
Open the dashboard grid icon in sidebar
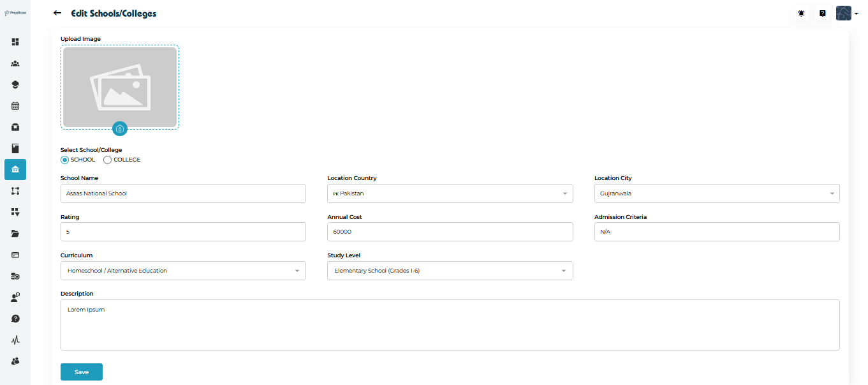tap(15, 42)
